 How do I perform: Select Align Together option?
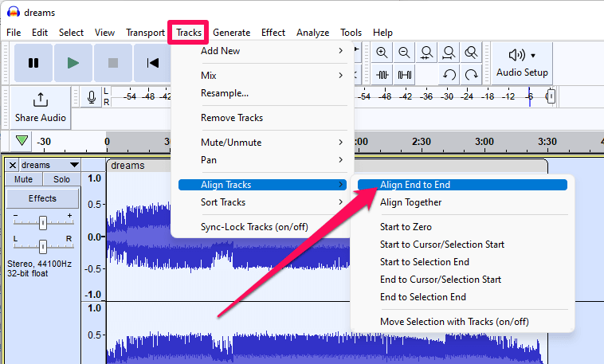[462, 202]
